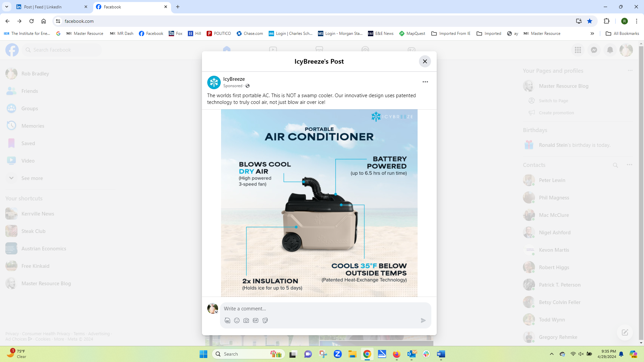
Task: Open the MapQuest bookmark
Action: [412, 34]
